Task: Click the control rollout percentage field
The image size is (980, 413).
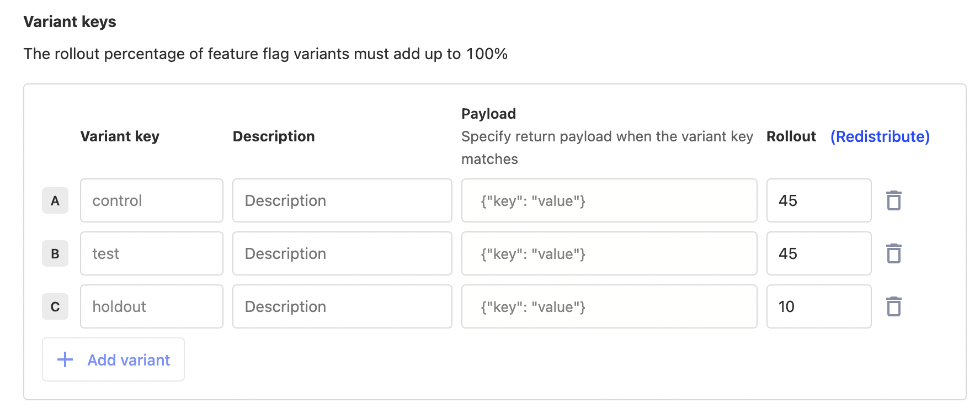Action: click(x=818, y=200)
